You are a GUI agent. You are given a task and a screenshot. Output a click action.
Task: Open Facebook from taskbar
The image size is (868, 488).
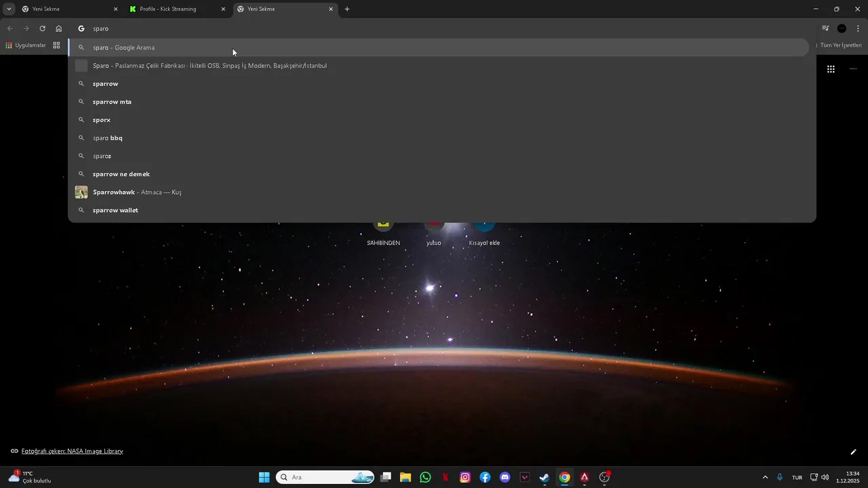point(485,477)
